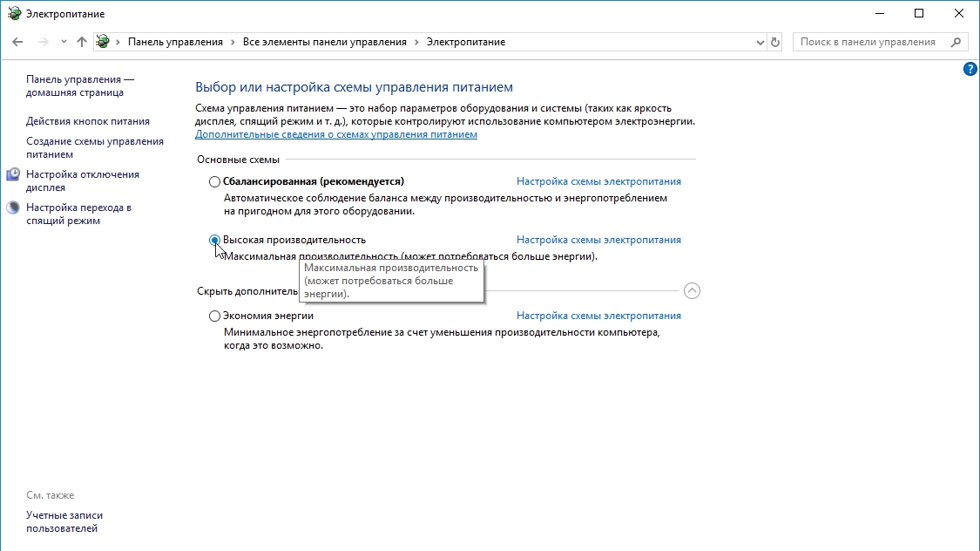980x551 pixels.
Task: Expand the address bar history dropdown
Action: click(760, 43)
